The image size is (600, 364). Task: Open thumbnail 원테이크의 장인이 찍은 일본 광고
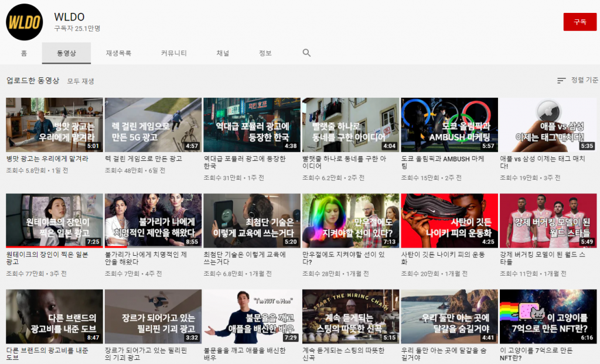click(54, 221)
